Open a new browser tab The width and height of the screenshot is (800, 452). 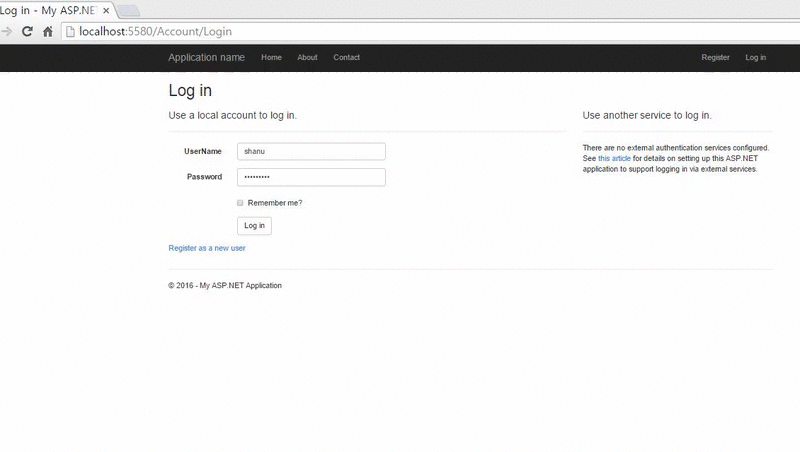[x=129, y=10]
